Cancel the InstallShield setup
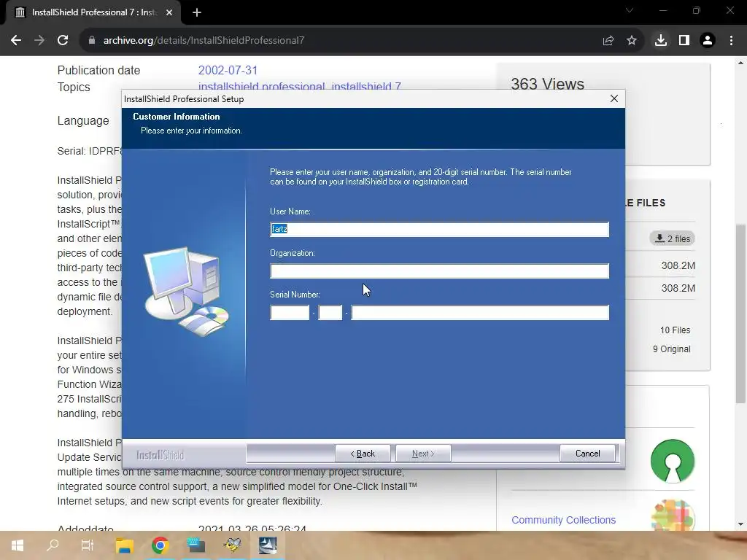Viewport: 747px width, 560px height. [x=587, y=454]
